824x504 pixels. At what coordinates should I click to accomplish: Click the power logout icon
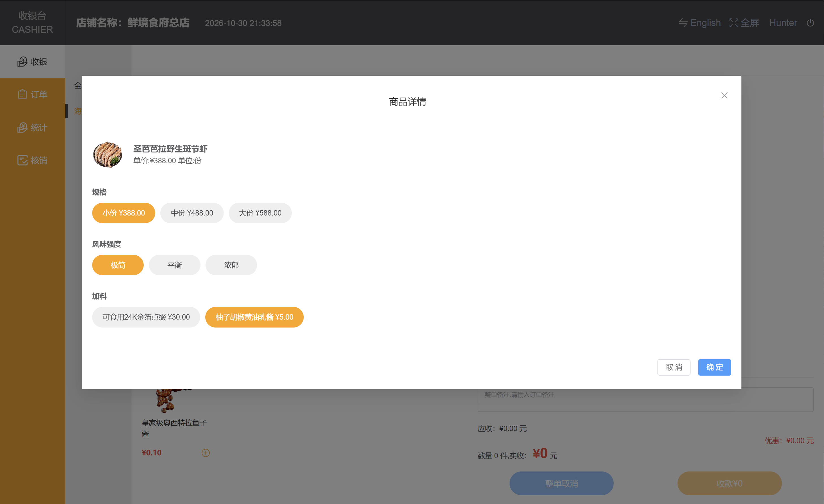click(x=810, y=23)
